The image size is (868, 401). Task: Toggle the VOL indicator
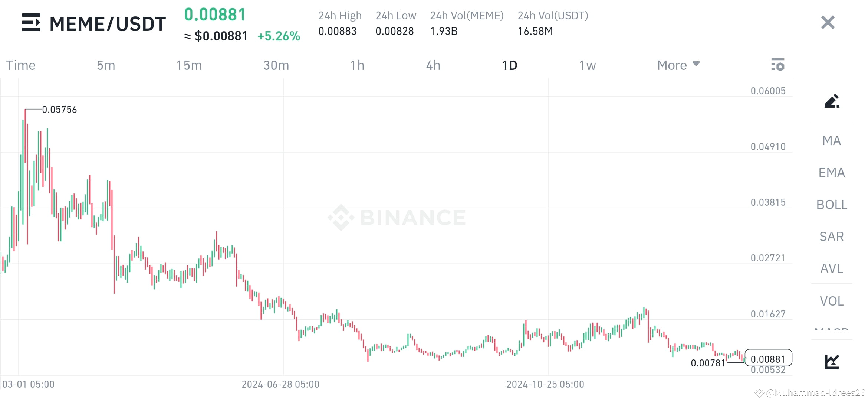click(831, 301)
